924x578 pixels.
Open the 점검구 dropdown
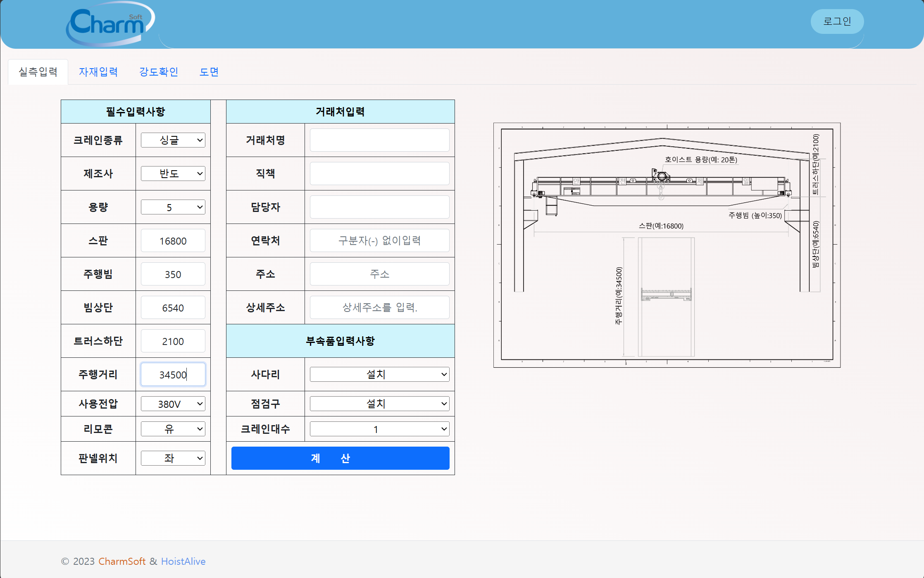[379, 404]
